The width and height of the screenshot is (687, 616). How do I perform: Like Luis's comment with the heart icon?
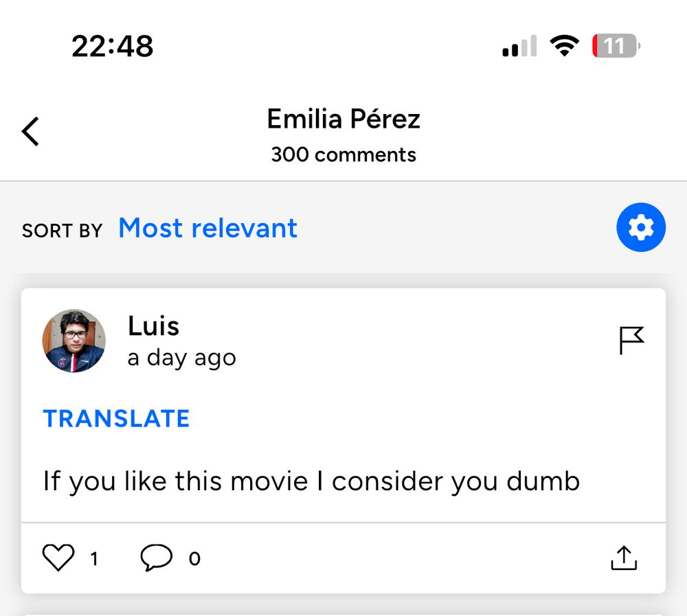[58, 558]
